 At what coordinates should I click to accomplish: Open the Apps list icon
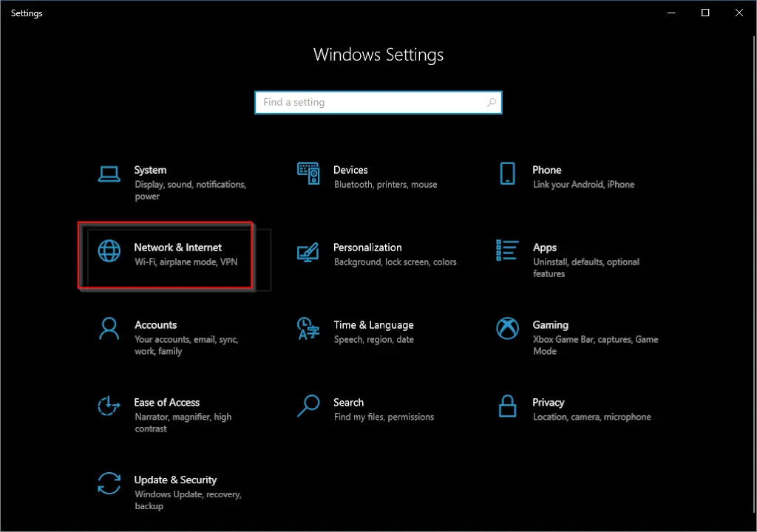507,250
